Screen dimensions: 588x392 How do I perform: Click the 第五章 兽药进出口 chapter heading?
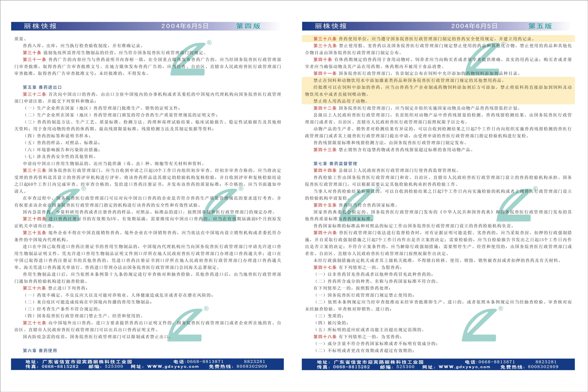pyautogui.click(x=42, y=87)
